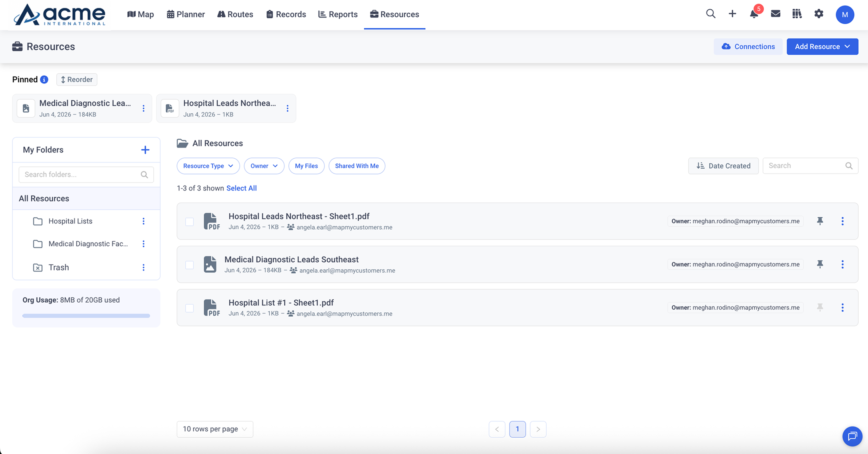Screen dimensions: 868x454
Task: Click image file icon of Medical Diagnostic Leads Southeast
Action: point(210,264)
